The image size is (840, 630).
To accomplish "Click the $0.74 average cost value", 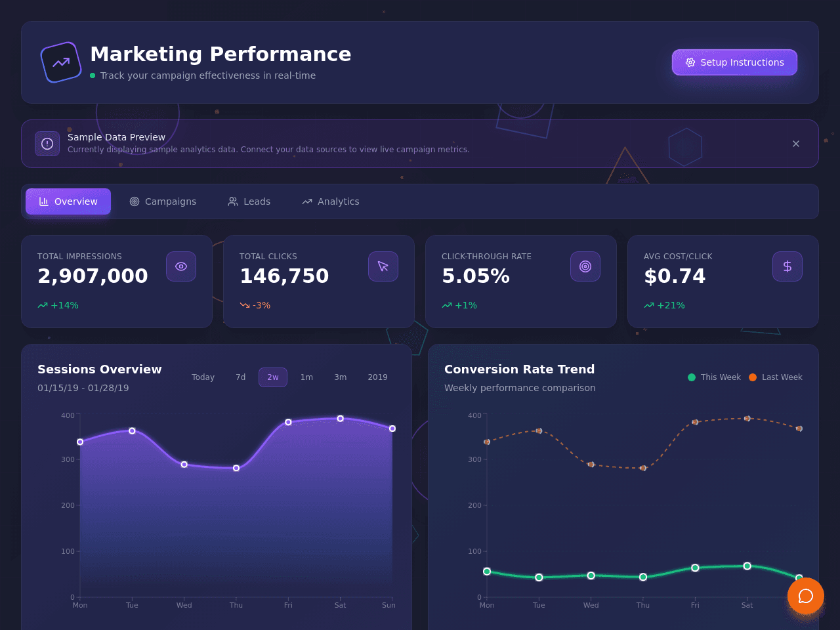I will [x=675, y=276].
